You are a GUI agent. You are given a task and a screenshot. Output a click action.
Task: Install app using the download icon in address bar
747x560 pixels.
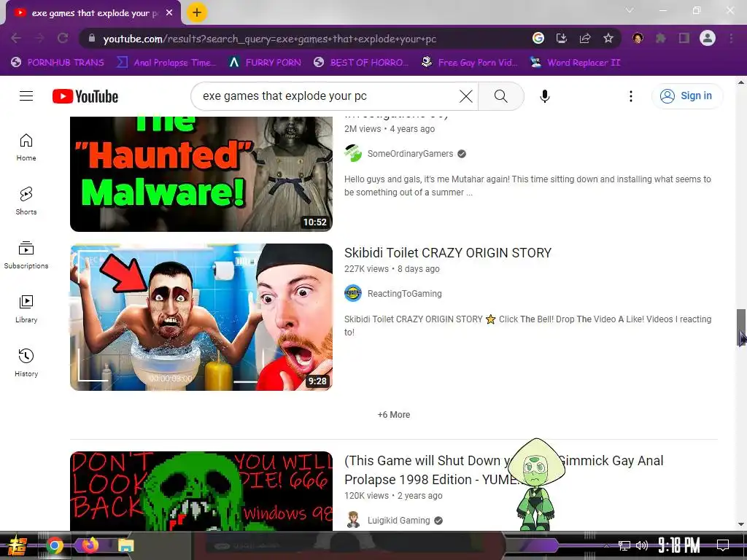pyautogui.click(x=561, y=38)
